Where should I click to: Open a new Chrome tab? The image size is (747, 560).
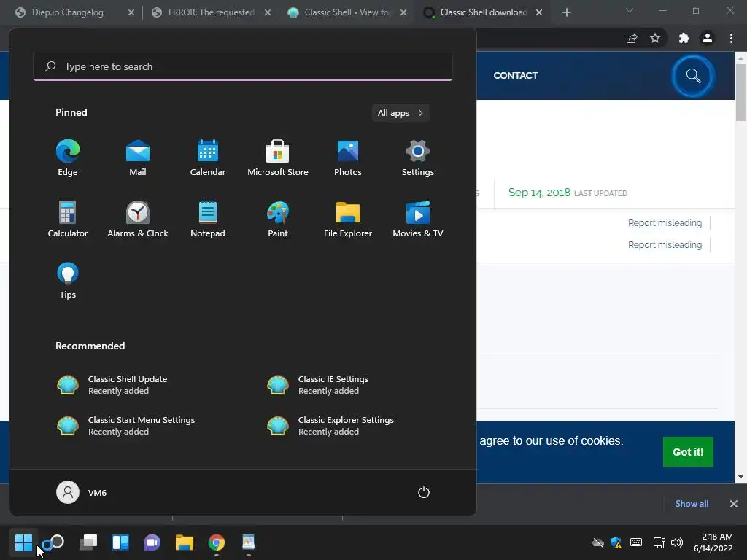[566, 12]
